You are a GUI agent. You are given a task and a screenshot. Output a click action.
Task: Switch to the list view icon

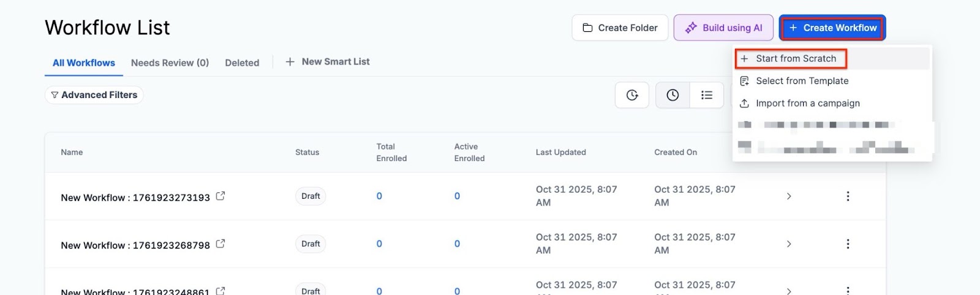pyautogui.click(x=707, y=95)
